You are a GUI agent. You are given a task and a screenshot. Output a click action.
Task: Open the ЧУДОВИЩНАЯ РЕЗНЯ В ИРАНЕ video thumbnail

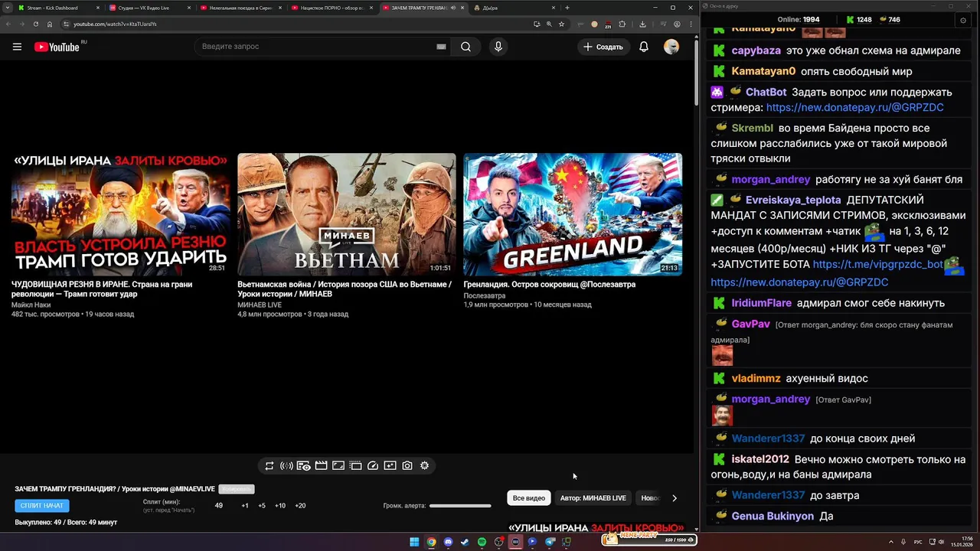(120, 214)
